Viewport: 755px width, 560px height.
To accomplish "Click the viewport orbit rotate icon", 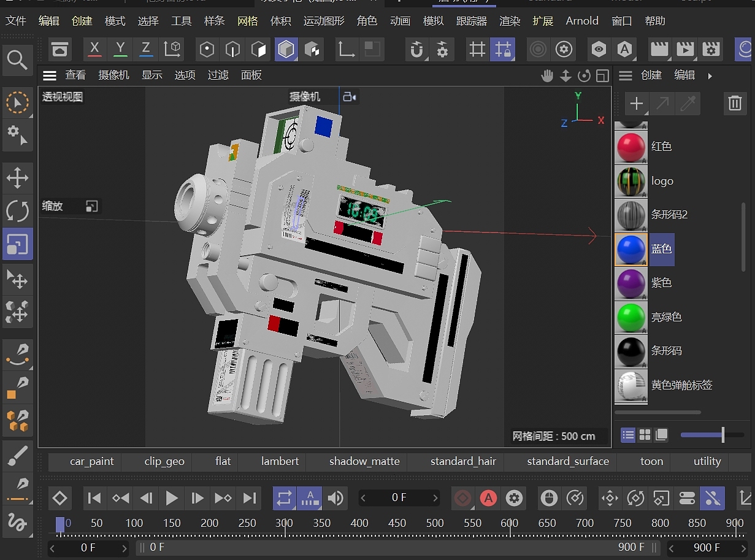I will [584, 75].
